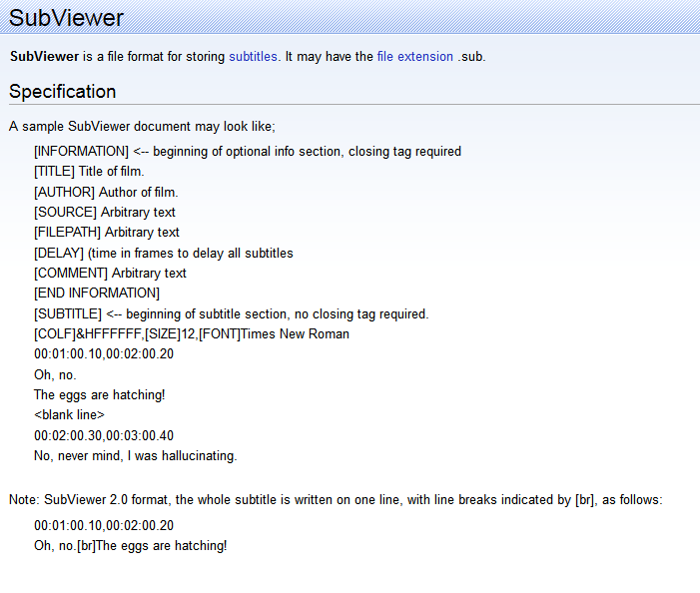The height and width of the screenshot is (593, 700).
Task: Click the bold SubViewer word in intro
Action: click(x=44, y=57)
